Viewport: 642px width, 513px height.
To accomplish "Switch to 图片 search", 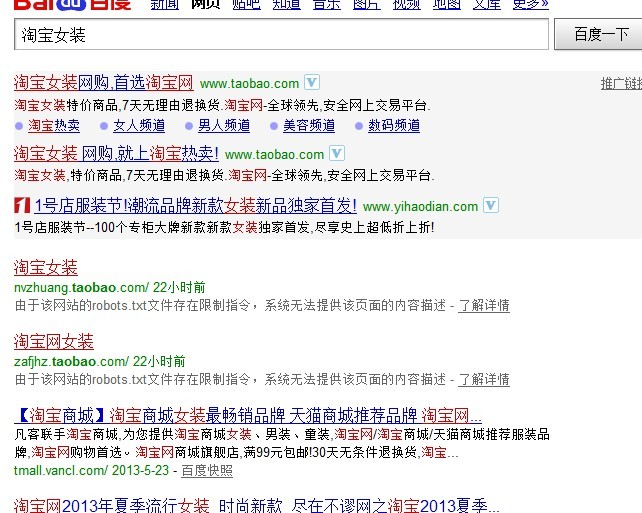I will coord(366,4).
